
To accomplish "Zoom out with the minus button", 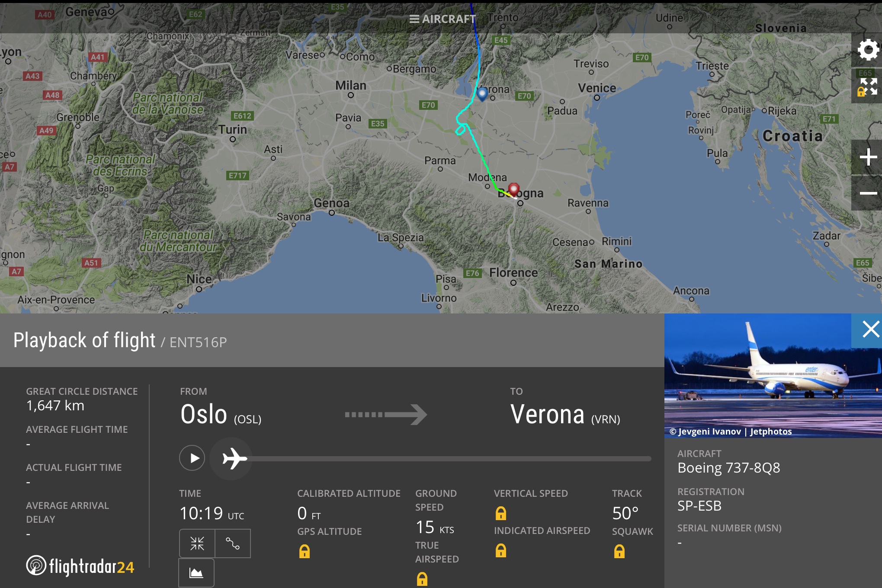I will (x=867, y=193).
